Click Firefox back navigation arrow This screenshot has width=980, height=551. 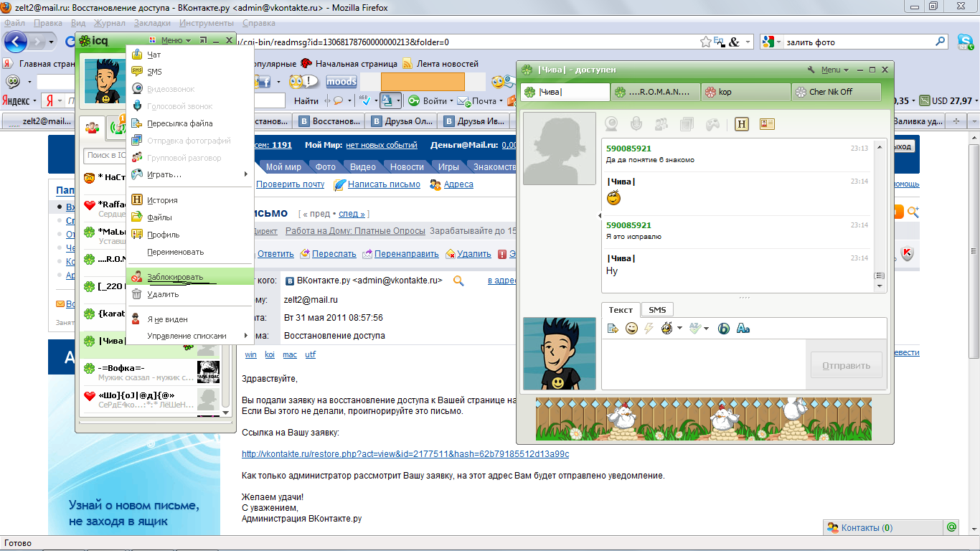pos(16,42)
